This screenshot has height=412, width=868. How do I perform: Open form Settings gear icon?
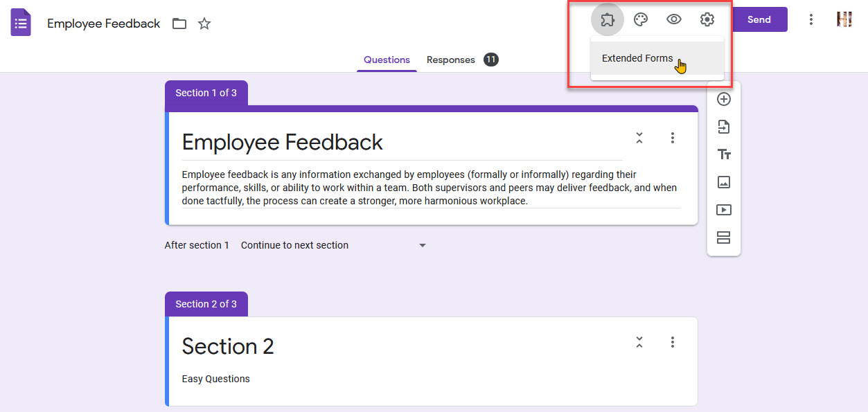(707, 19)
